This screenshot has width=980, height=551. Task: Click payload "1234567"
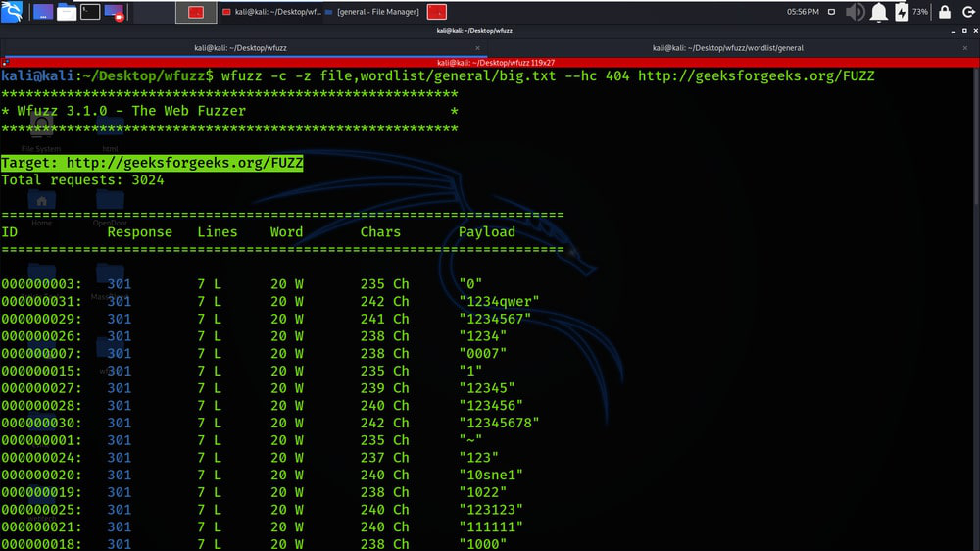pyautogui.click(x=495, y=319)
